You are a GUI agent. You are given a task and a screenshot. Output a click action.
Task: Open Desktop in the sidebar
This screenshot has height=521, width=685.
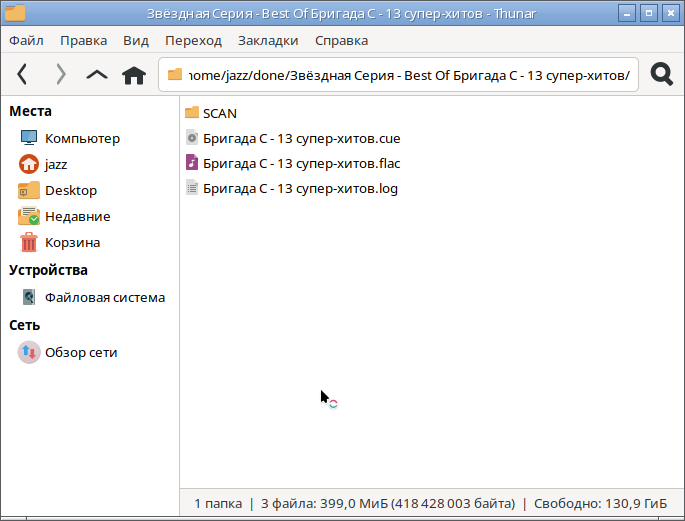click(x=71, y=190)
